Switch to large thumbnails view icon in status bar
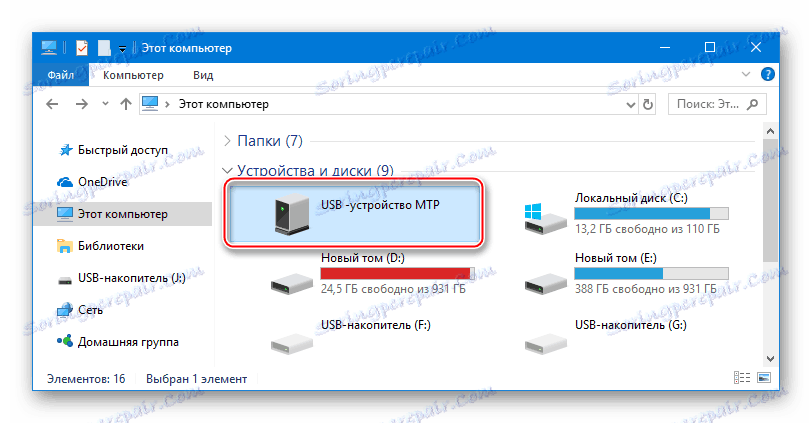This screenshot has width=812, height=423. point(764,377)
